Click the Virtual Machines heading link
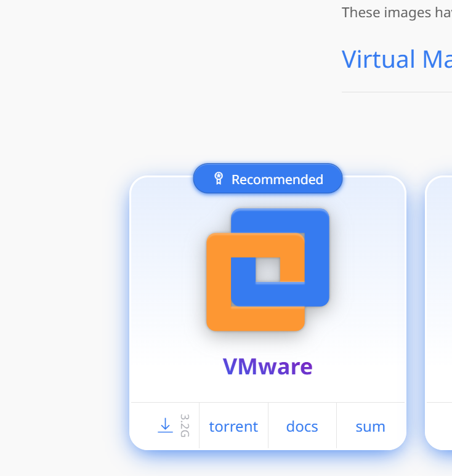Image resolution: width=452 pixels, height=476 pixels. pos(397,59)
